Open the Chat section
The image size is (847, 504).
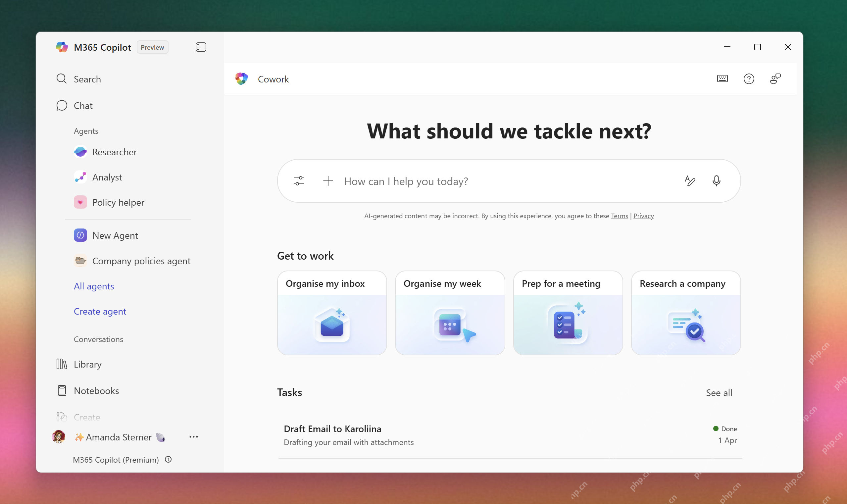pos(75,106)
